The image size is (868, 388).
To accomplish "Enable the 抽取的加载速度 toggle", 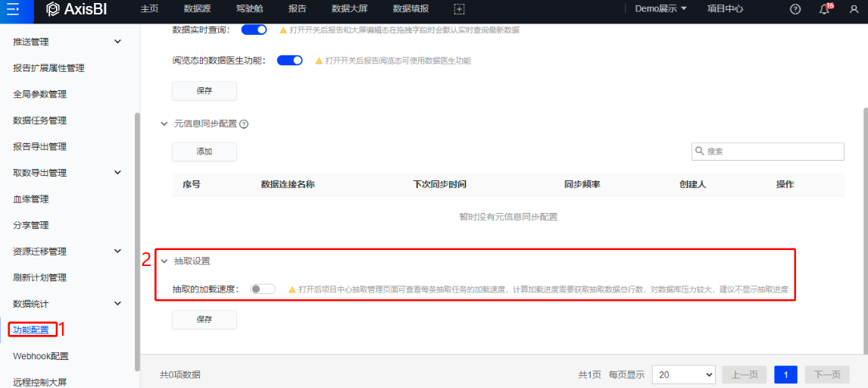I will pos(263,289).
